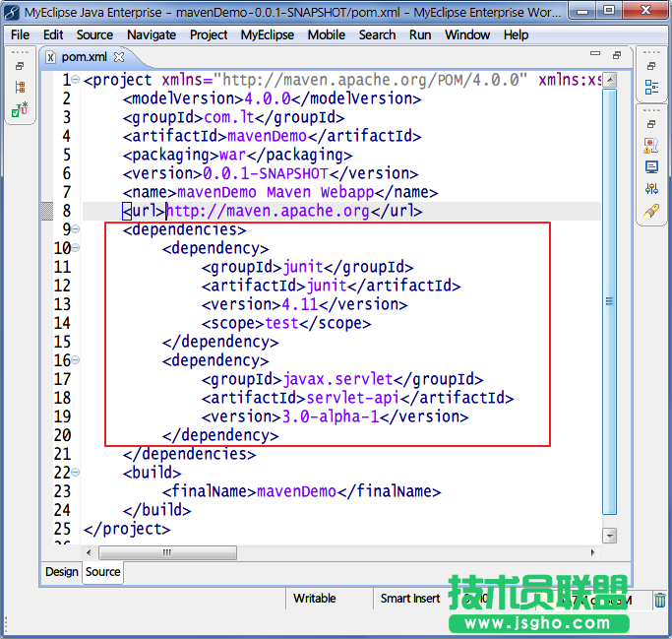Click the pom.xml file icon on tab
The height and width of the screenshot is (639, 672).
50,57
